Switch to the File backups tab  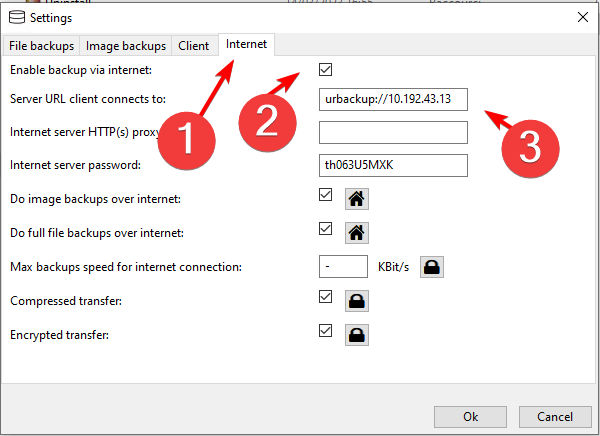41,46
